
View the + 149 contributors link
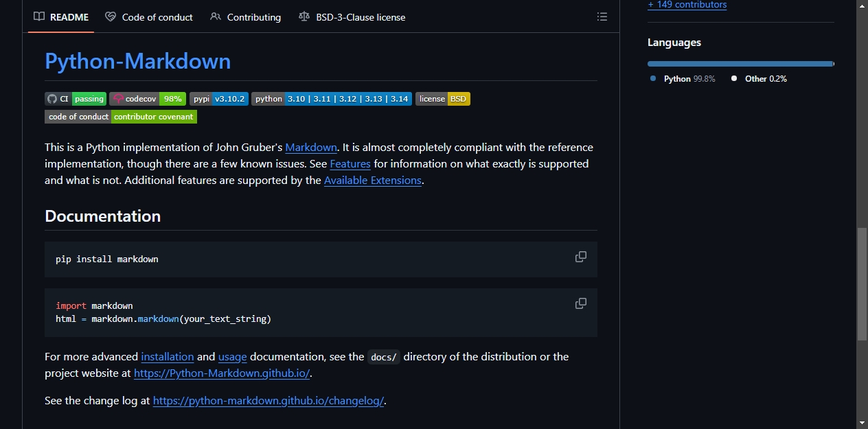(x=687, y=5)
